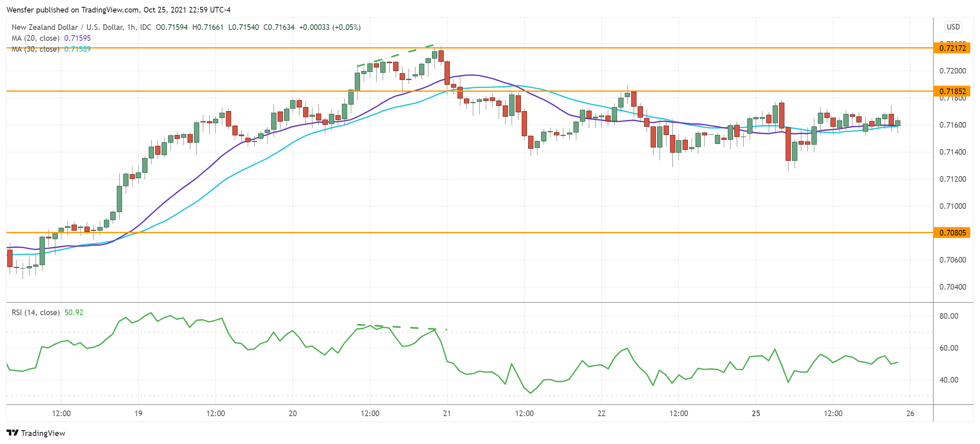980x444 pixels.
Task: Click the green RSI value 50.92
Action: [74, 312]
